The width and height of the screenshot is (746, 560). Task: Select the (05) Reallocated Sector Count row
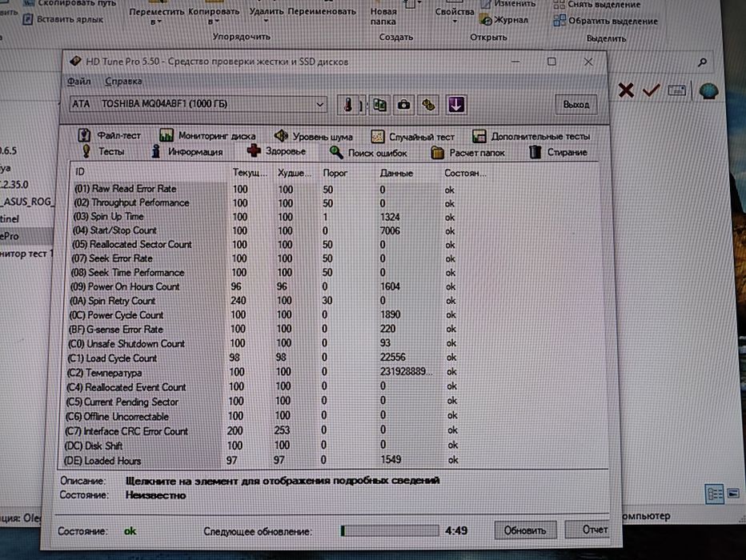pos(264,244)
